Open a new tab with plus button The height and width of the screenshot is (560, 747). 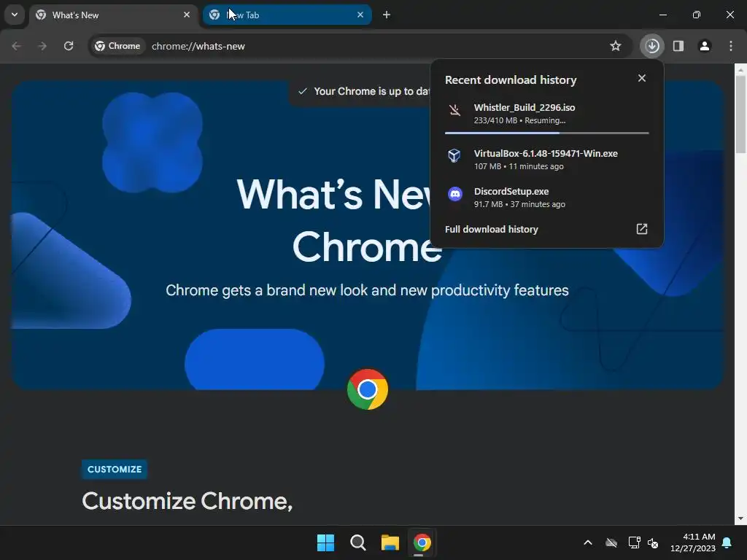(x=387, y=15)
